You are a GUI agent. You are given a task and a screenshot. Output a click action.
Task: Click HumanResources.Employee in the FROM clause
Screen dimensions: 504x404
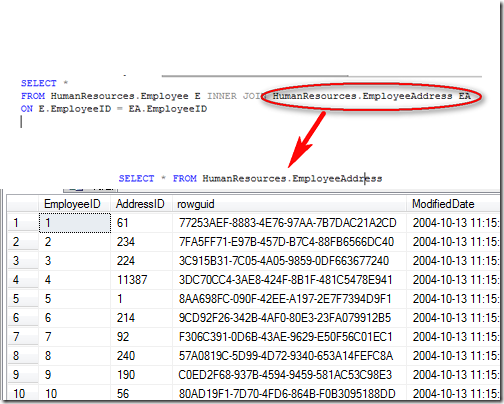point(119,96)
